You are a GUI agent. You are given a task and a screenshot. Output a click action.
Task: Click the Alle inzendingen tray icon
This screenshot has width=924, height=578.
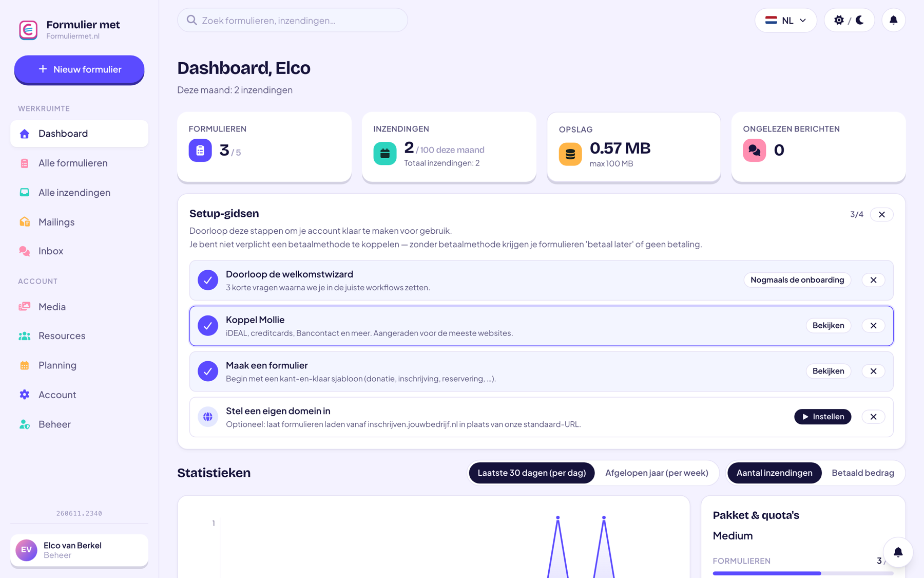[24, 192]
